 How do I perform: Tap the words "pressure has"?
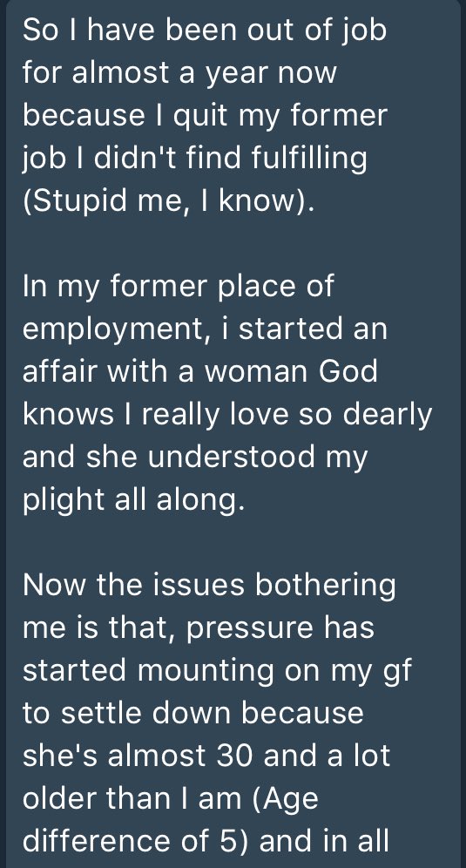click(x=280, y=629)
